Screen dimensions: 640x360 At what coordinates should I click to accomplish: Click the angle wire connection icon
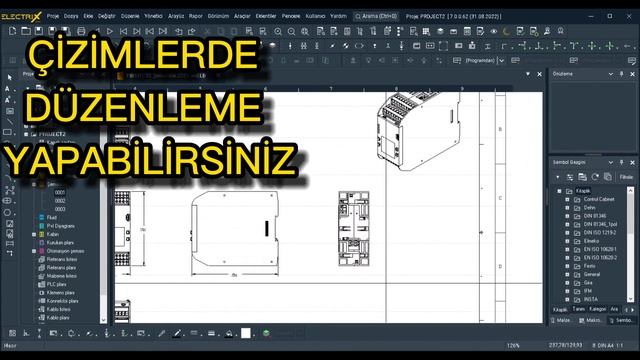pyautogui.click(x=504, y=46)
